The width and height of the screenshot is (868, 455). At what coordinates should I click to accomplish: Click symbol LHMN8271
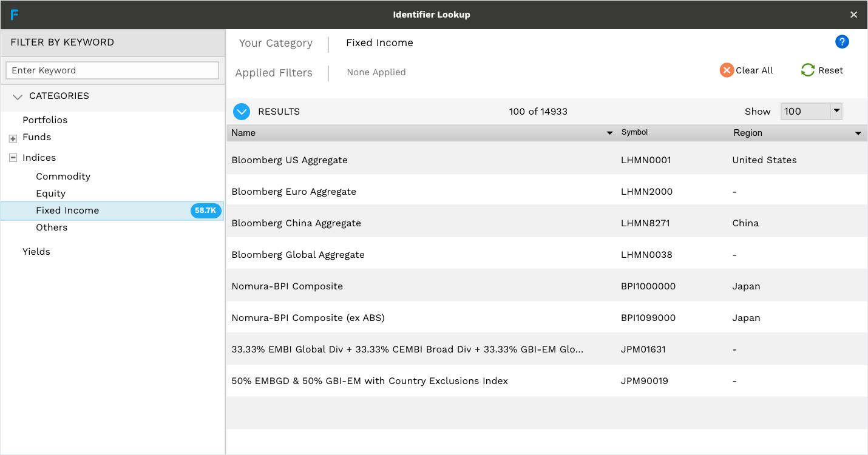coord(645,223)
